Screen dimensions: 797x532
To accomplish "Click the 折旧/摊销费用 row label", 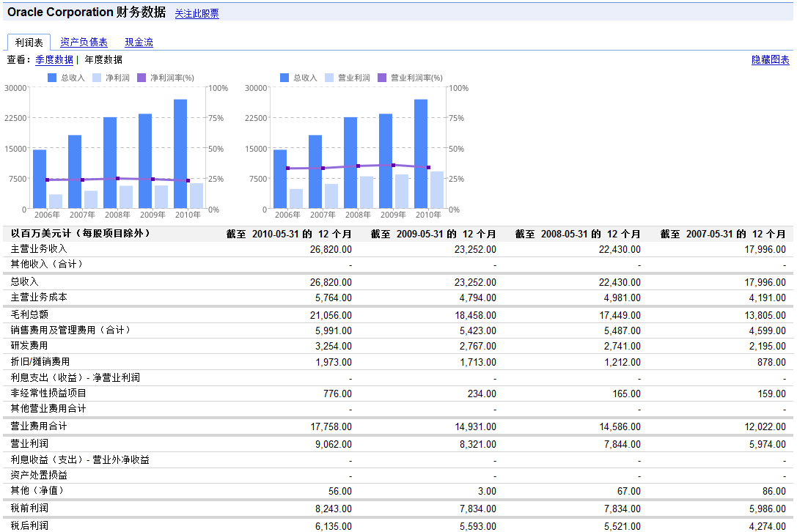I will [x=40, y=362].
